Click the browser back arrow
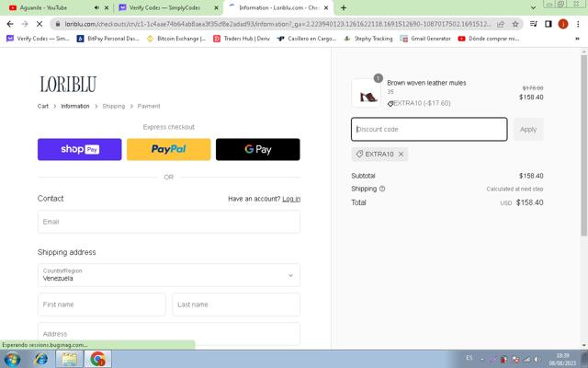The width and height of the screenshot is (588, 368). (10, 24)
